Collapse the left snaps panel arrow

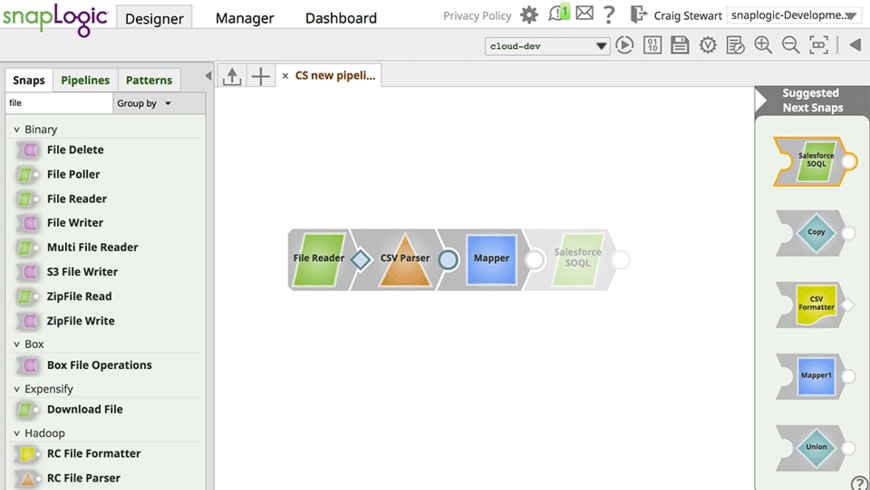[208, 76]
